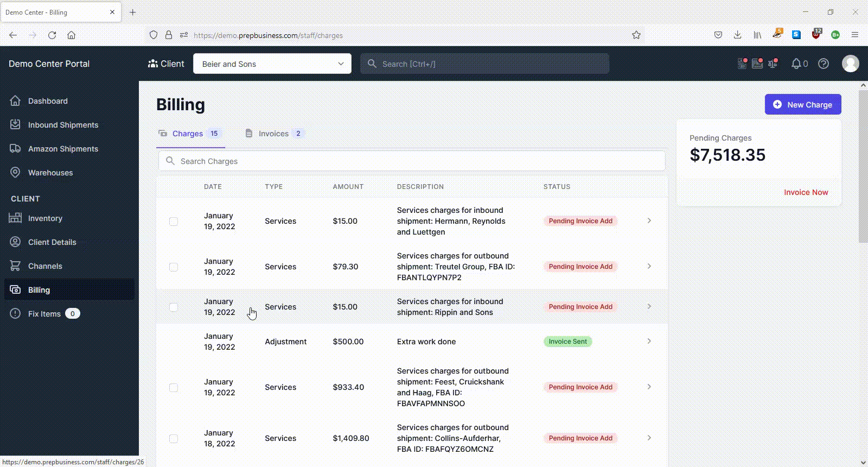Open the Beier and Sons client dropdown
This screenshot has width=868, height=467.
272,64
